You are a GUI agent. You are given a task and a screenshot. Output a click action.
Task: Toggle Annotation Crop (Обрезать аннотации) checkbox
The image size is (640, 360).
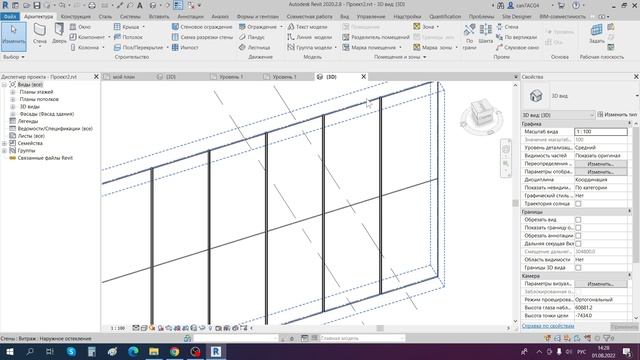tap(578, 236)
